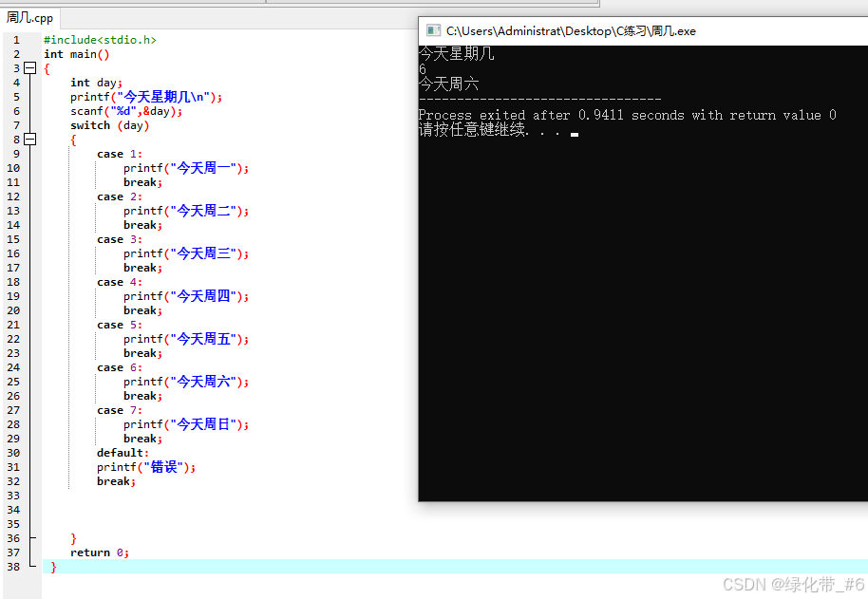Click the entered value 6 in console
Image resolution: width=868 pixels, height=599 pixels.
coord(423,69)
